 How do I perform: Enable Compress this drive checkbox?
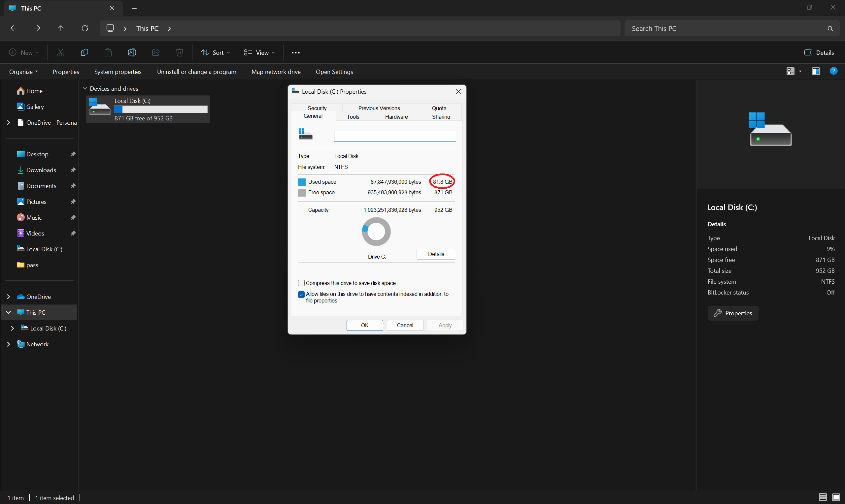pyautogui.click(x=301, y=283)
